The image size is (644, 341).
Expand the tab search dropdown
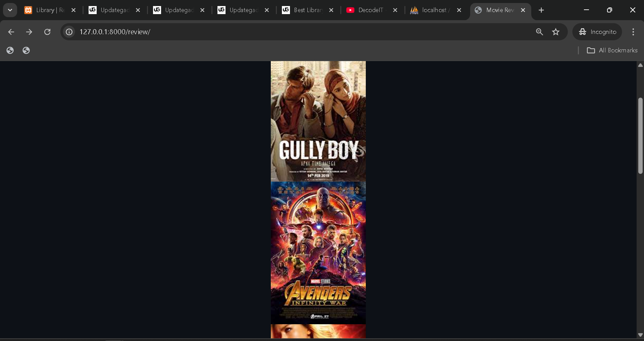click(10, 10)
